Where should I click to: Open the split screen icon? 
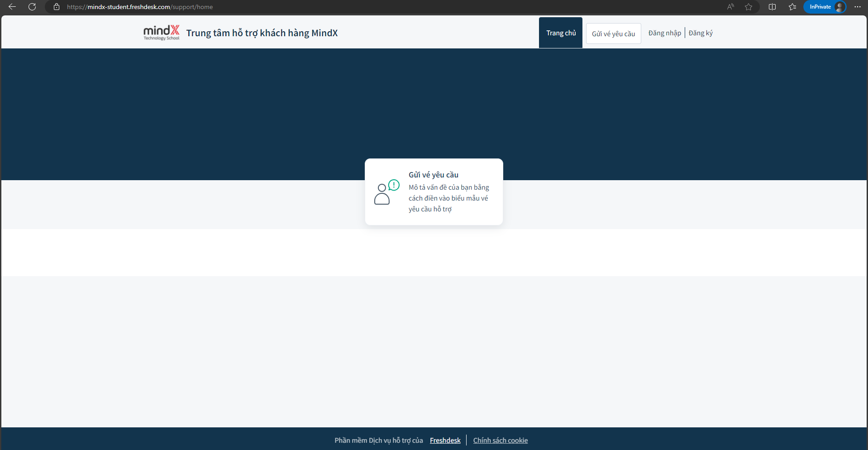[x=772, y=7]
